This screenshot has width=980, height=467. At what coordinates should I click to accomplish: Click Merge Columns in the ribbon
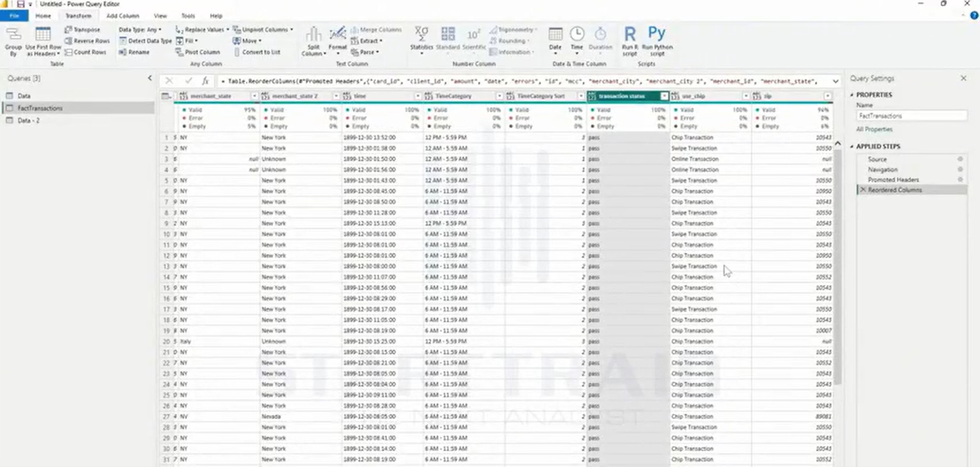pyautogui.click(x=376, y=30)
